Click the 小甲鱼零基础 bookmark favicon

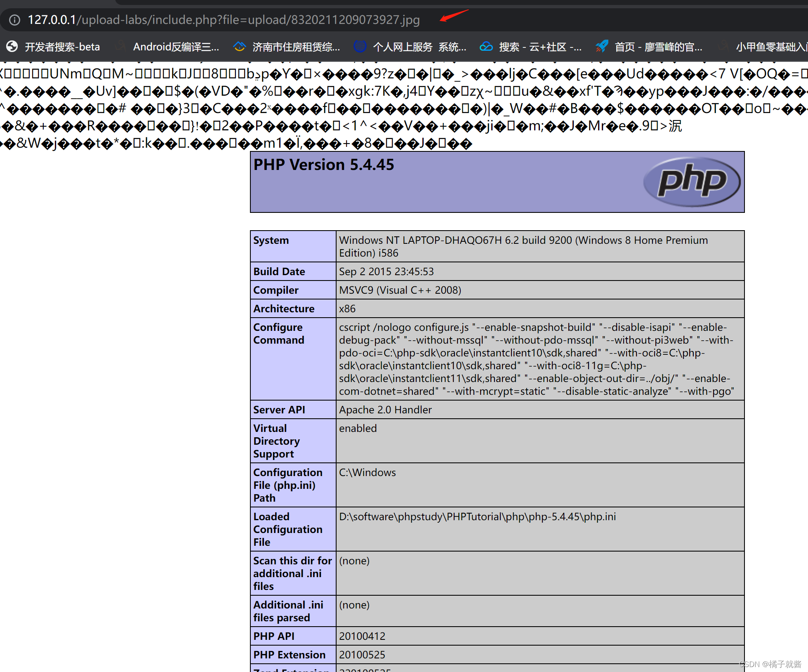[x=723, y=46]
